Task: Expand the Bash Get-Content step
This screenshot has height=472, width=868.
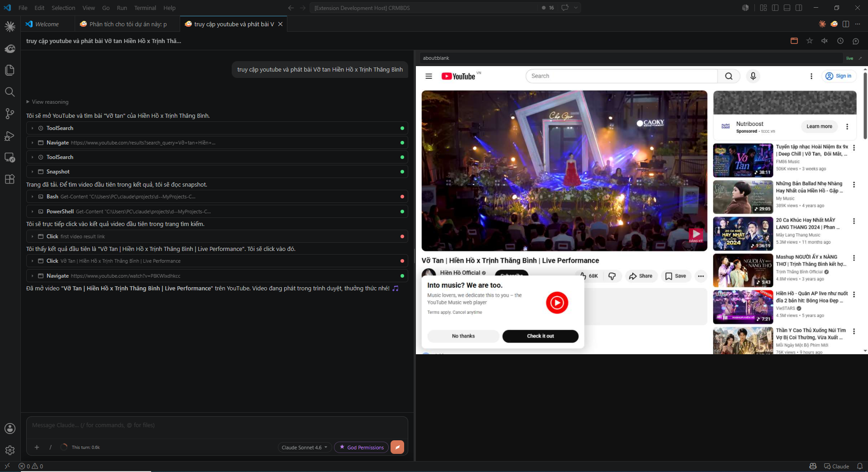Action: point(217,197)
